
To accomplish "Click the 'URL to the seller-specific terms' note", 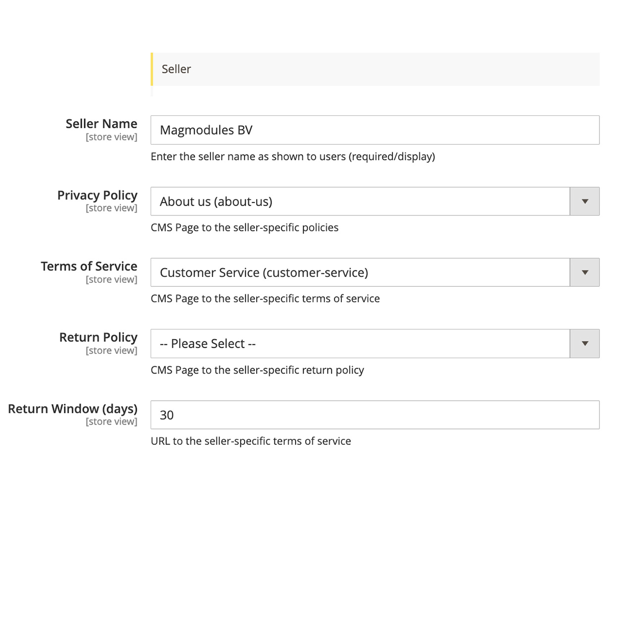I will [x=251, y=441].
